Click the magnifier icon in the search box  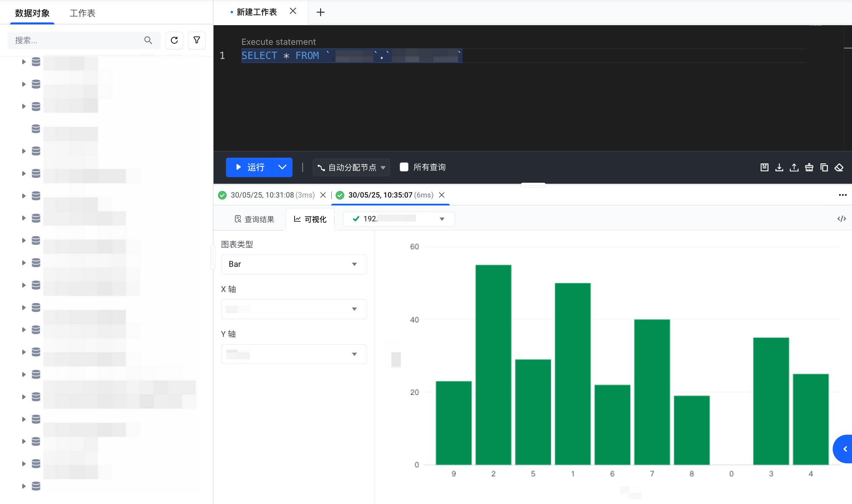[148, 40]
